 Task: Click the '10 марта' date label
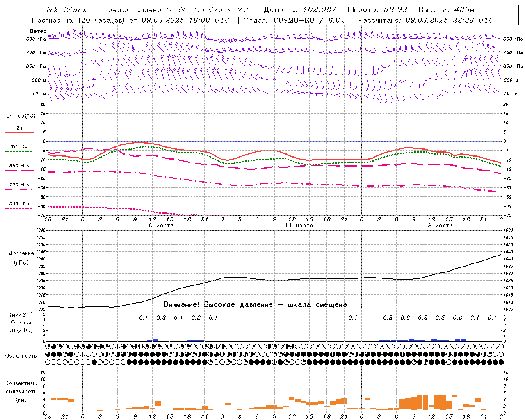click(x=160, y=226)
